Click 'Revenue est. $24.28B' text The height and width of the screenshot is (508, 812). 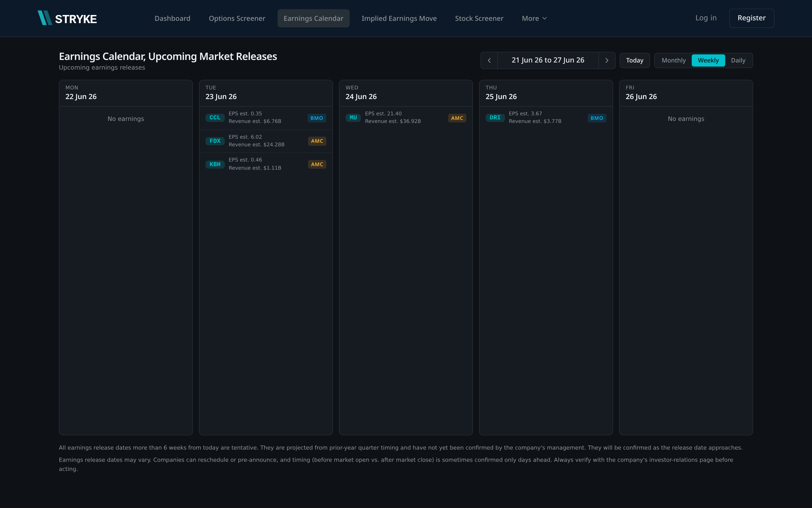[257, 145]
